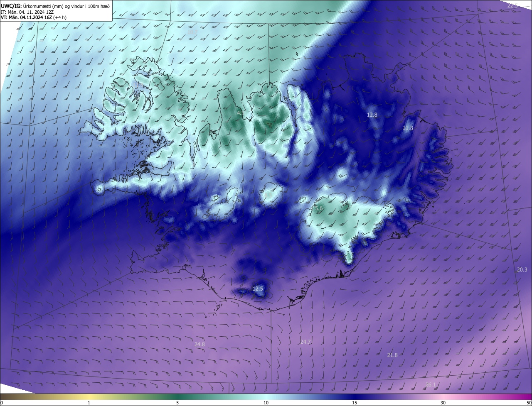Viewport: 532px width, 406px height.
Task: Click the 20.3 value label at the east edge
Action: 522,270
